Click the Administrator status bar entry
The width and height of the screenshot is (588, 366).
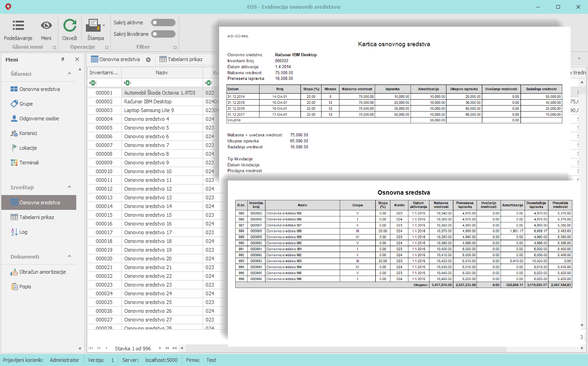(x=64, y=360)
